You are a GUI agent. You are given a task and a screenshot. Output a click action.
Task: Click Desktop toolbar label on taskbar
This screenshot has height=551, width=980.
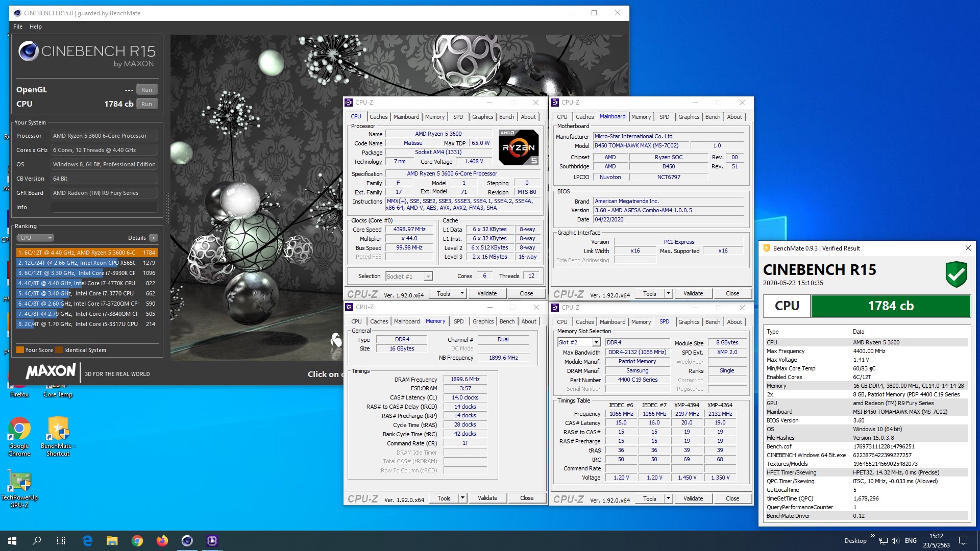click(855, 541)
